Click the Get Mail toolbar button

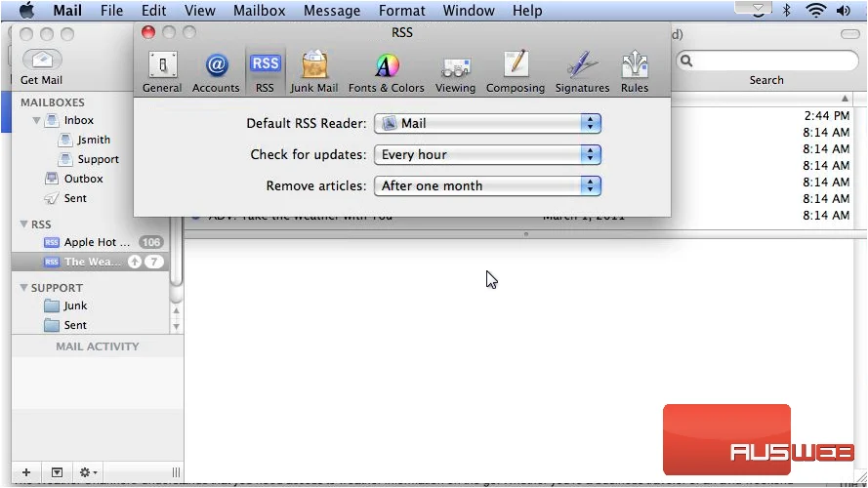[42, 67]
